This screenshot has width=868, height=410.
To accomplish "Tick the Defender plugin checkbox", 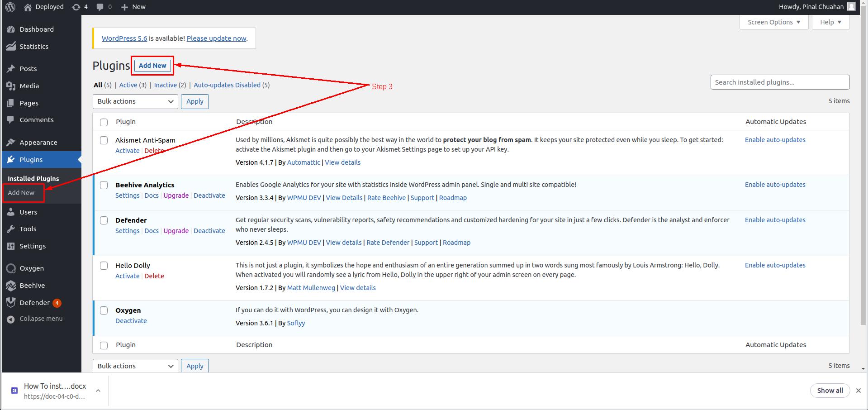I will [104, 220].
